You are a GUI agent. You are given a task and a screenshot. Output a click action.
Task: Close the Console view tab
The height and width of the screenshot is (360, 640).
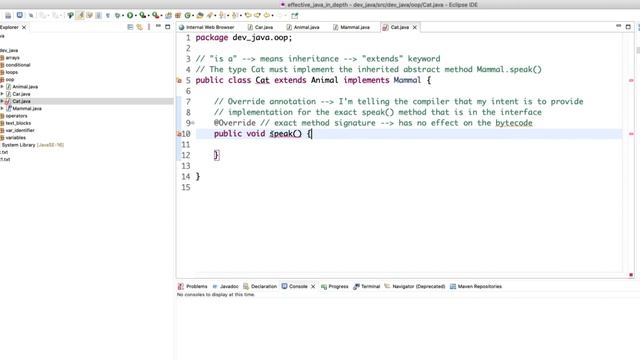click(313, 287)
